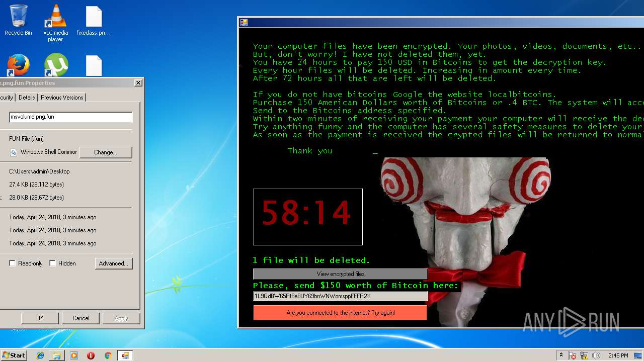Close the Properties dialog with the X button

[138, 83]
